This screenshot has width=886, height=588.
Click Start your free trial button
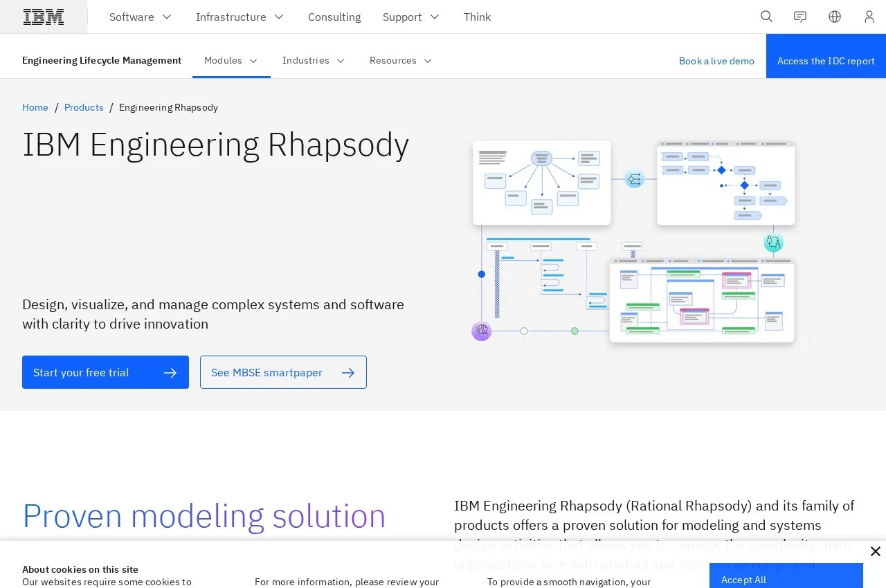105,372
